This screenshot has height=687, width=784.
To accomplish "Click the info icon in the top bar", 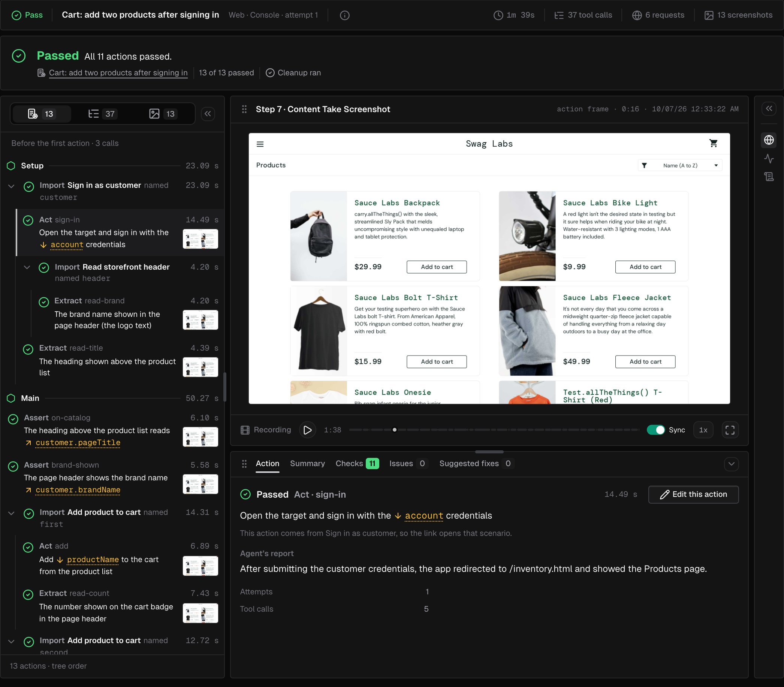I will (344, 15).
